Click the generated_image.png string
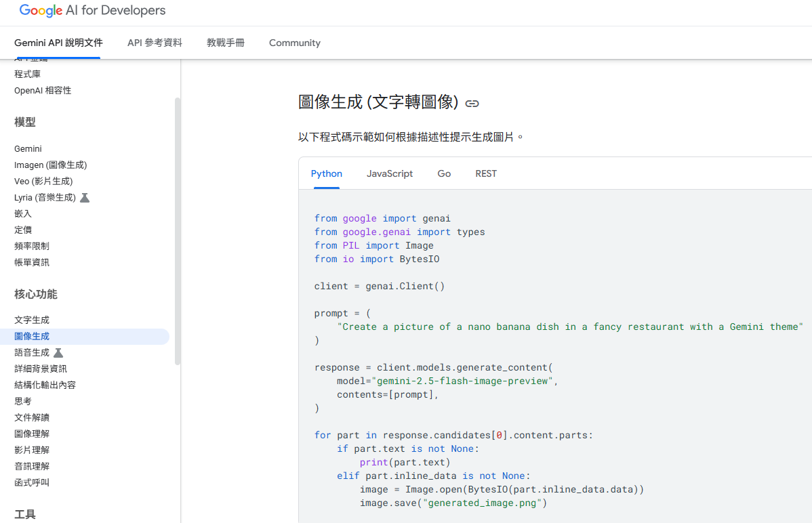This screenshot has height=523, width=812. click(482, 503)
